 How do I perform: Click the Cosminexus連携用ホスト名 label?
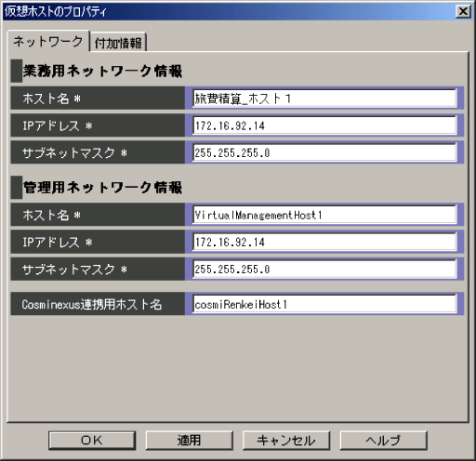pos(92,304)
